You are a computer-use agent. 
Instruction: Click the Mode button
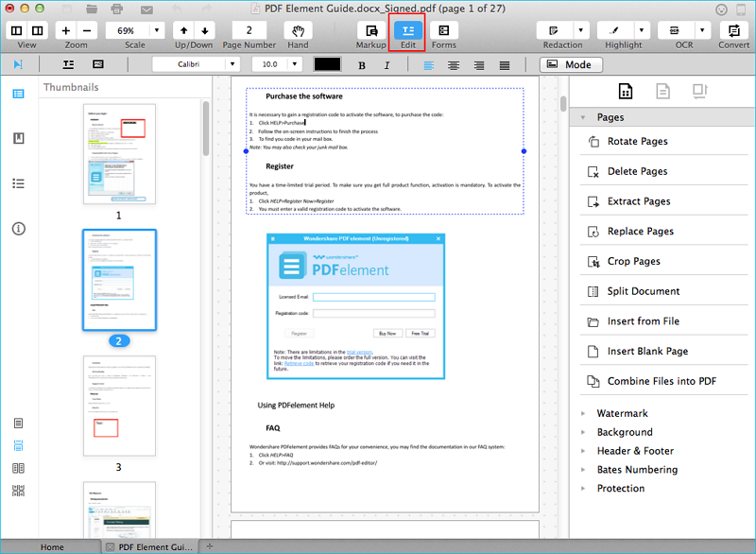click(572, 64)
